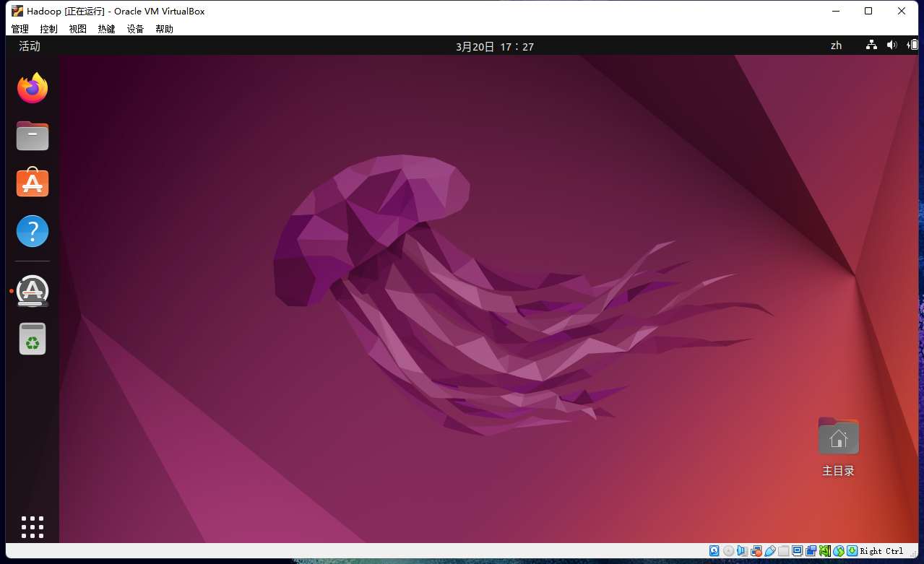The width and height of the screenshot is (924, 564).
Task: Open the Files manager in the dock
Action: coord(33,136)
